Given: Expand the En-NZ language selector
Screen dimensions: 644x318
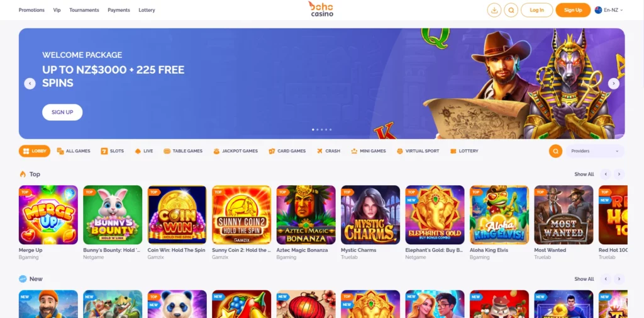Looking at the screenshot, I should pos(609,10).
